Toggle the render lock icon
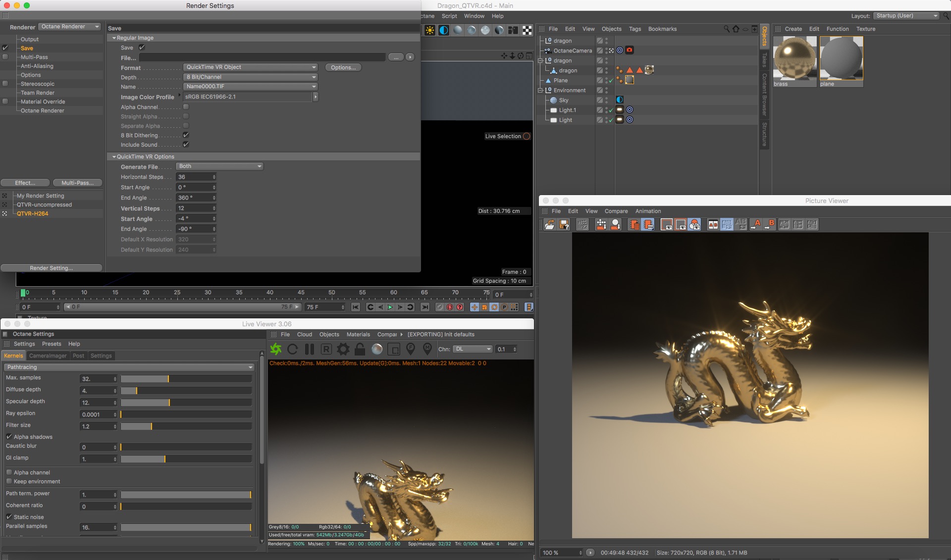Screen dimensions: 951x560 coord(360,350)
